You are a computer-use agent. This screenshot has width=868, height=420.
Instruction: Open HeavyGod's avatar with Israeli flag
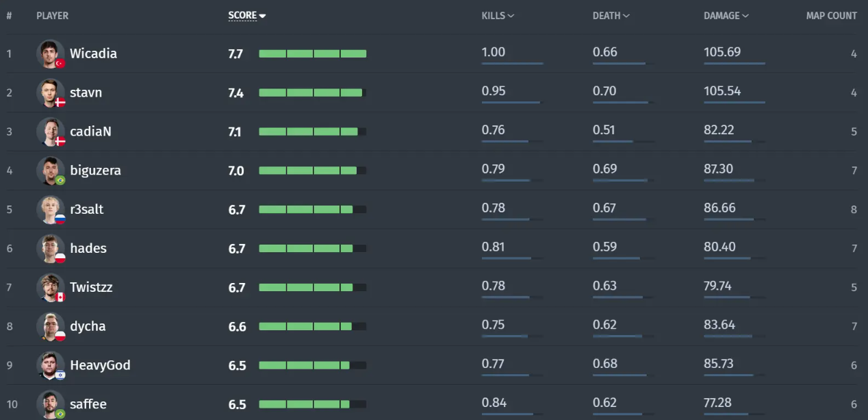click(x=51, y=366)
